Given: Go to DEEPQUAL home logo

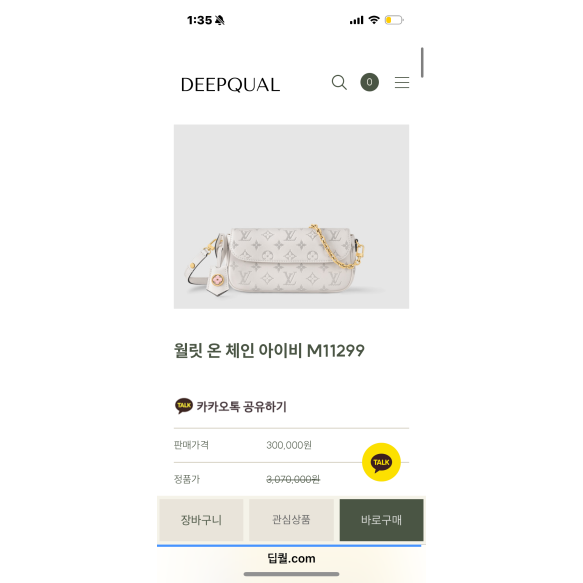Looking at the screenshot, I should coord(230,85).
